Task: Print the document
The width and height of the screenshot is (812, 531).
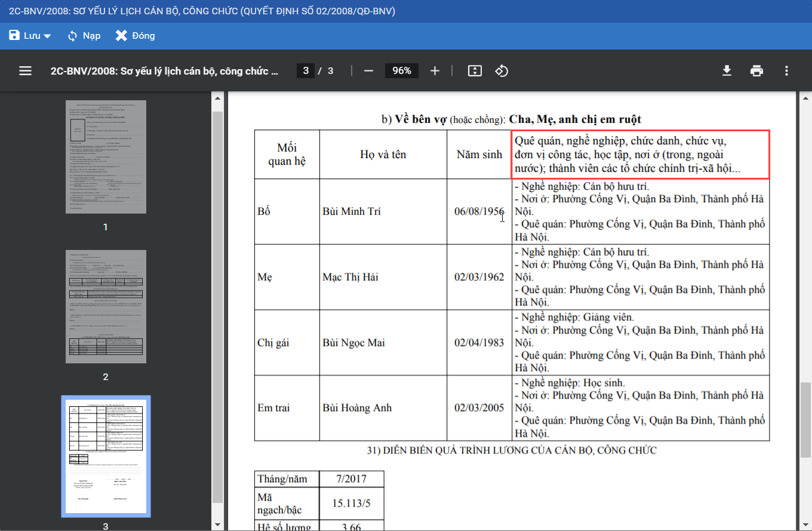Action: click(x=756, y=71)
